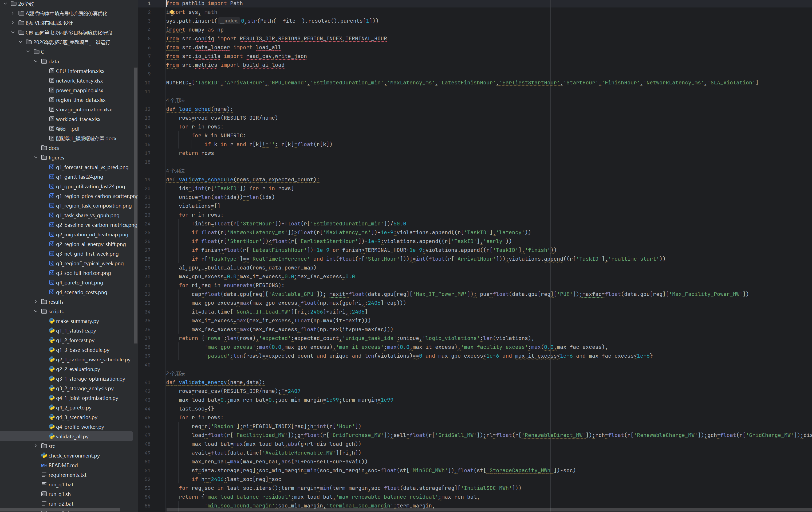Click the icon of the .pdf file
Image resolution: width=812 pixels, height=512 pixels.
pyautogui.click(x=52, y=128)
